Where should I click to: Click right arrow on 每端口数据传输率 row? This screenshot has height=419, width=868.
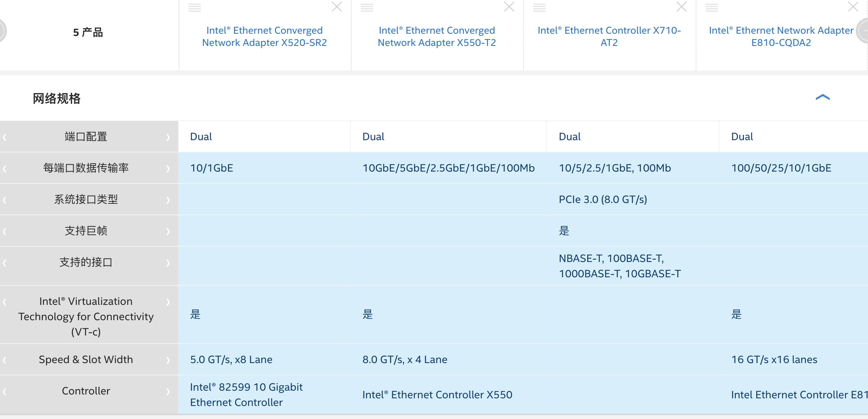coord(168,169)
